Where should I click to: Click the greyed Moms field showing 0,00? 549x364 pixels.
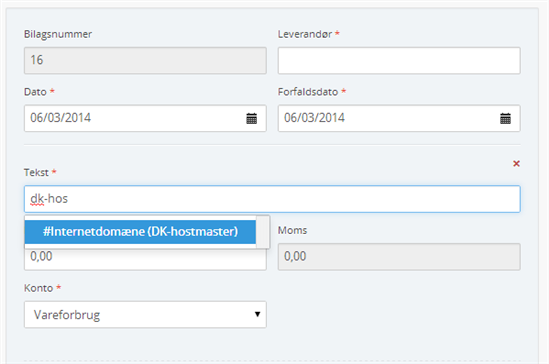click(399, 257)
